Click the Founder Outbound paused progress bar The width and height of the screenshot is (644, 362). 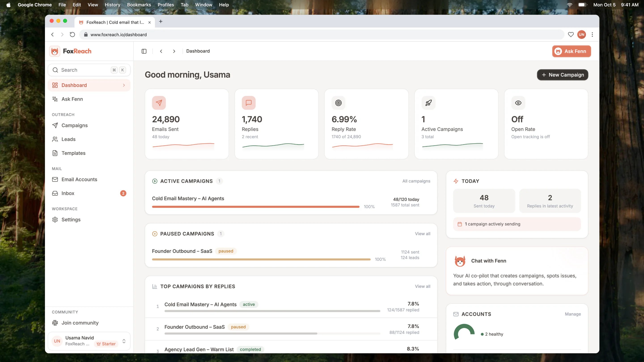261,260
